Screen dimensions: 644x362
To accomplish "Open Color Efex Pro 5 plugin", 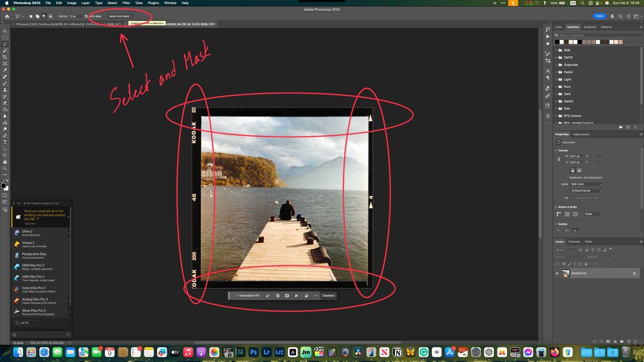I will click(40, 290).
